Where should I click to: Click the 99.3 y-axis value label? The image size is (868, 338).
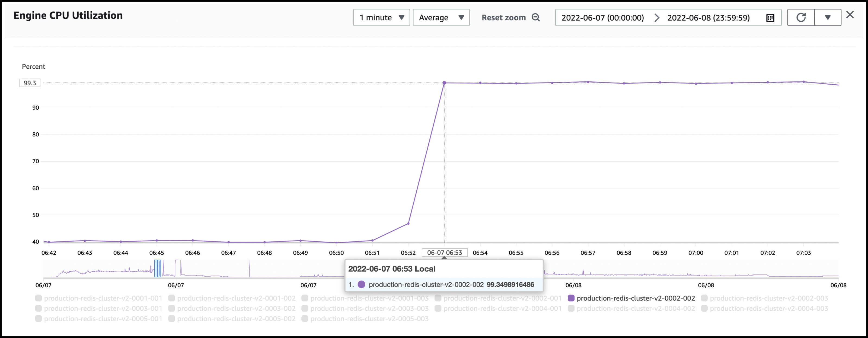point(30,83)
